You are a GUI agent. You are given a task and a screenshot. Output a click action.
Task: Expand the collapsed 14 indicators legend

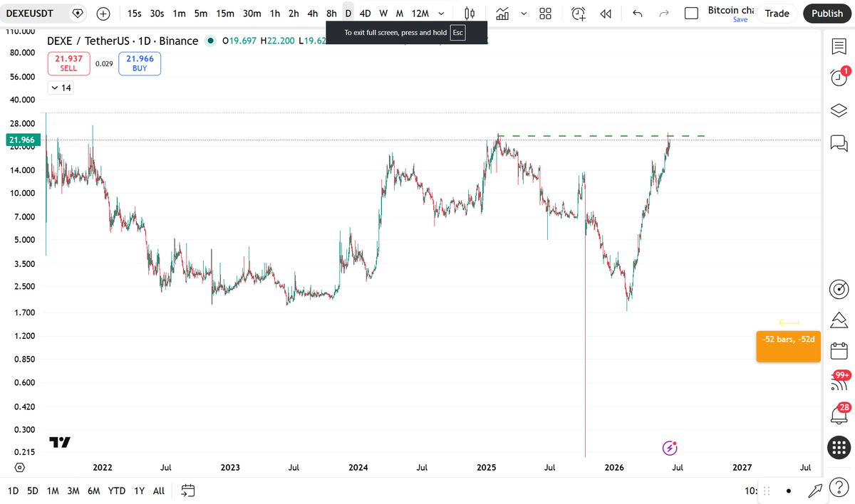(x=61, y=88)
